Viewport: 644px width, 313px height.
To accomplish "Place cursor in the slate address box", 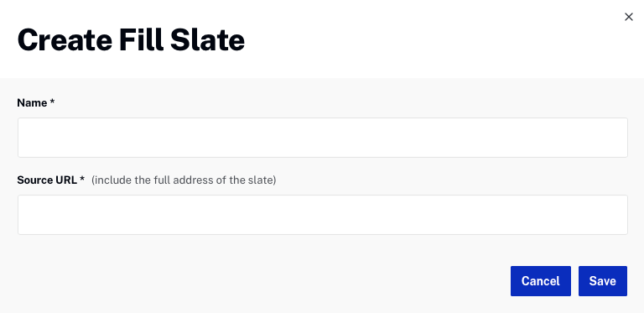I will pos(322,215).
